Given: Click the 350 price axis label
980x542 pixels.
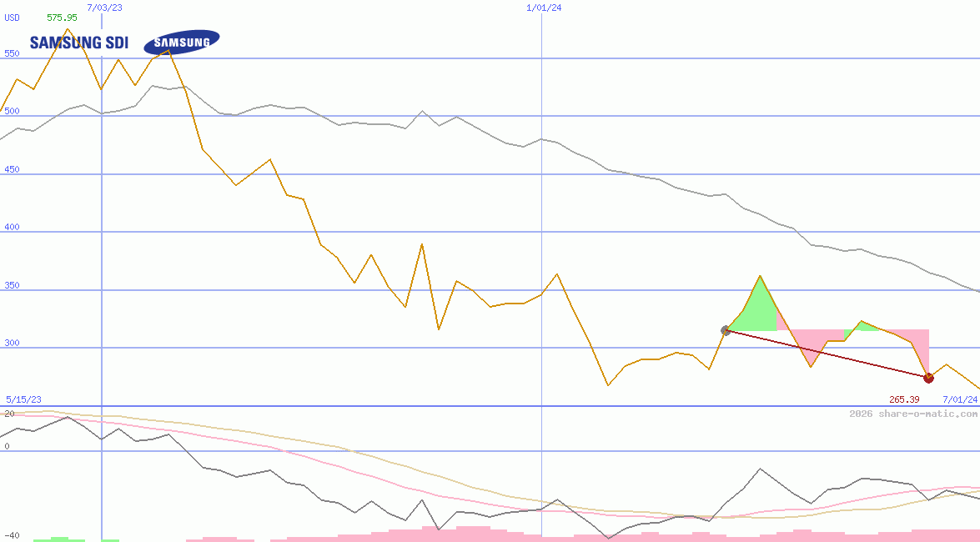Looking at the screenshot, I should (12, 285).
